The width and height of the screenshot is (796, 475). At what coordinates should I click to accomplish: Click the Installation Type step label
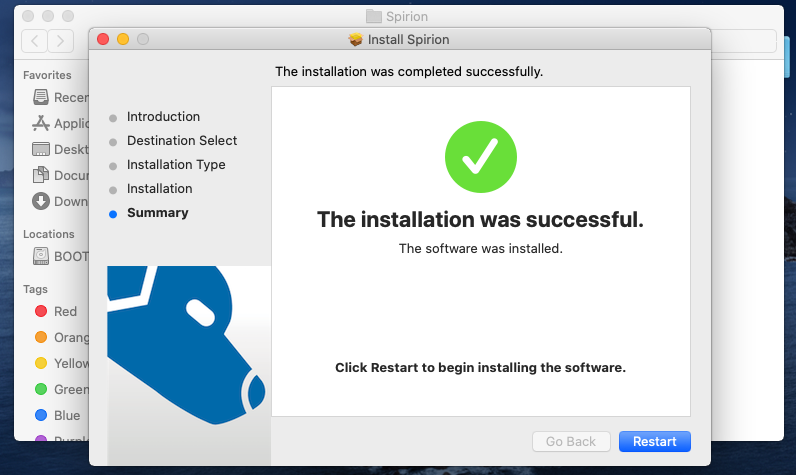point(176,165)
